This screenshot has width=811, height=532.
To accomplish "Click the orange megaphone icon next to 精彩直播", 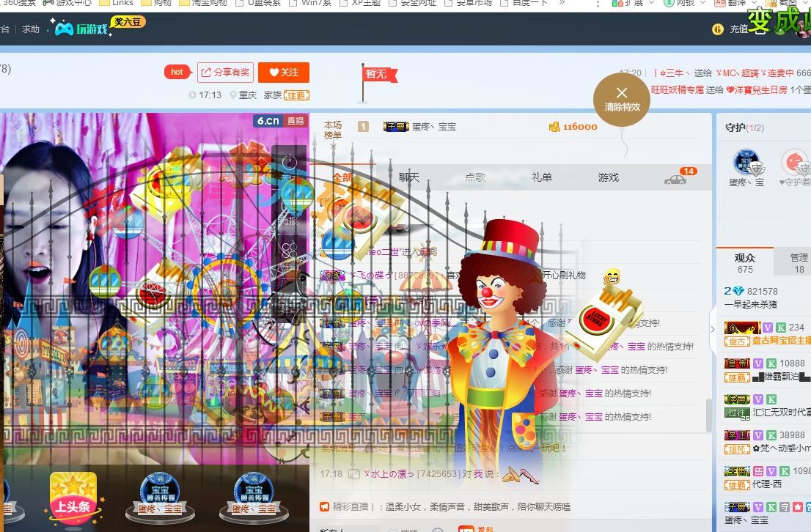I will click(x=324, y=506).
